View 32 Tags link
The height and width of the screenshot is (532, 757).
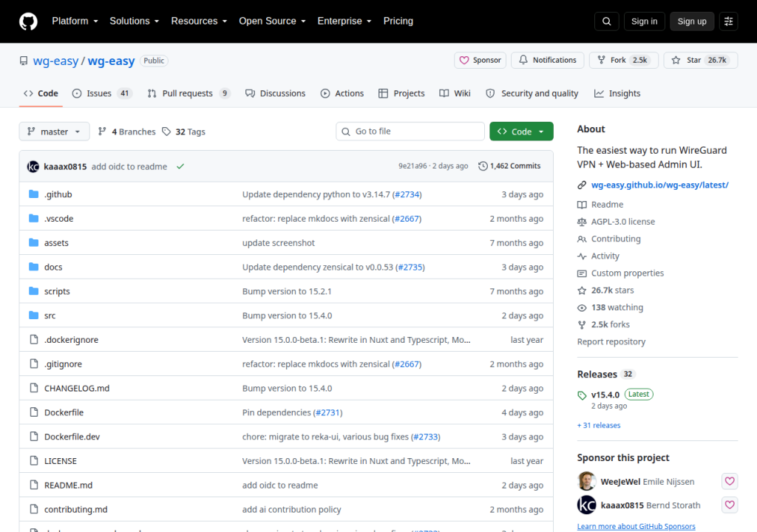[x=183, y=132]
